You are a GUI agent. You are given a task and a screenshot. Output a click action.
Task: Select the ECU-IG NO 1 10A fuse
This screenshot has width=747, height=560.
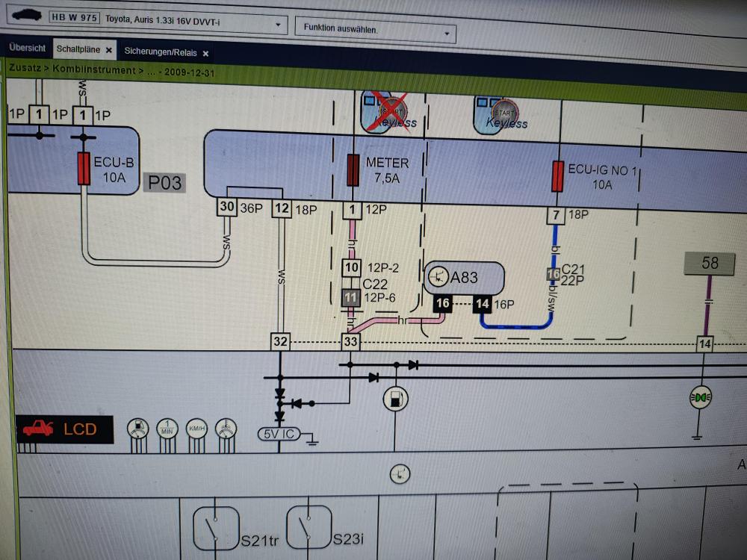point(557,176)
